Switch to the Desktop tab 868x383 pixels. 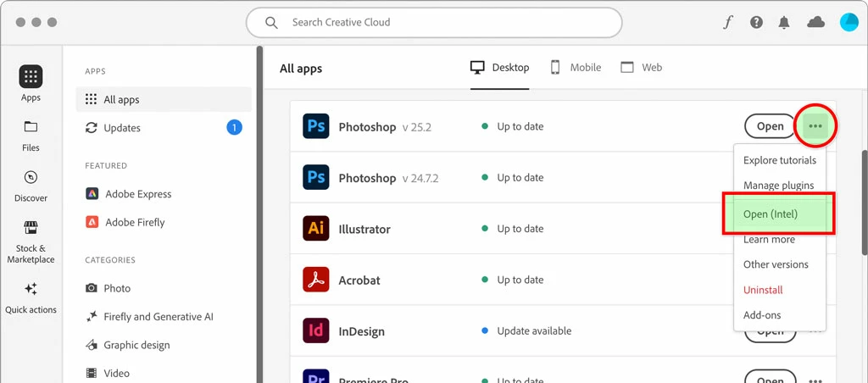click(500, 68)
